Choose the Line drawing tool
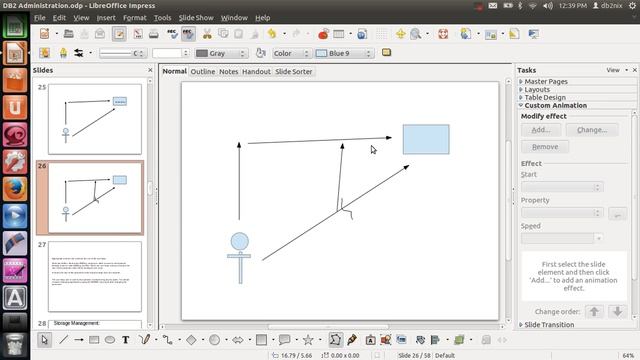 (x=63, y=340)
